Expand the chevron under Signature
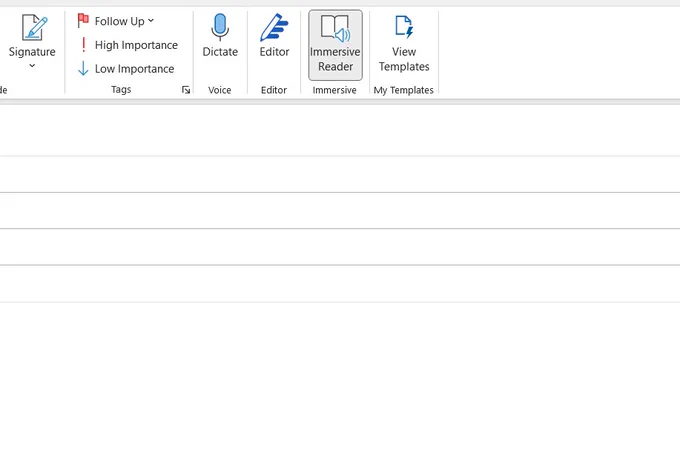The height and width of the screenshot is (467, 680). click(32, 66)
